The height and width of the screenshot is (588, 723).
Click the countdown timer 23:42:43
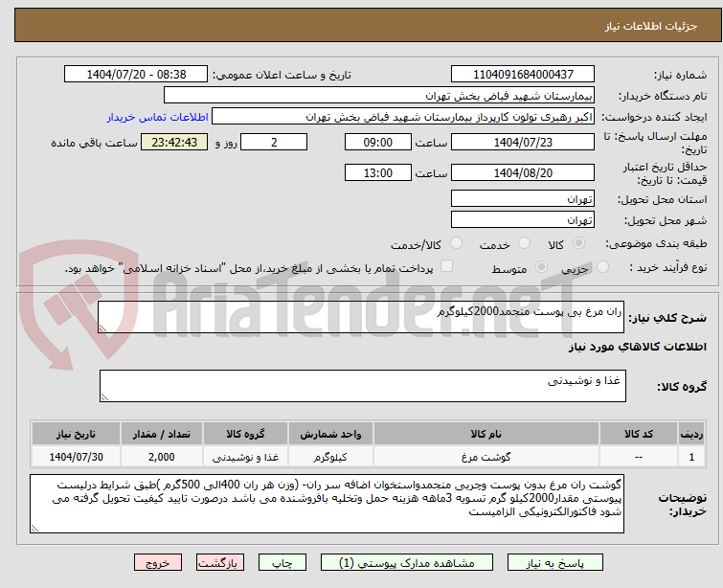tap(174, 142)
